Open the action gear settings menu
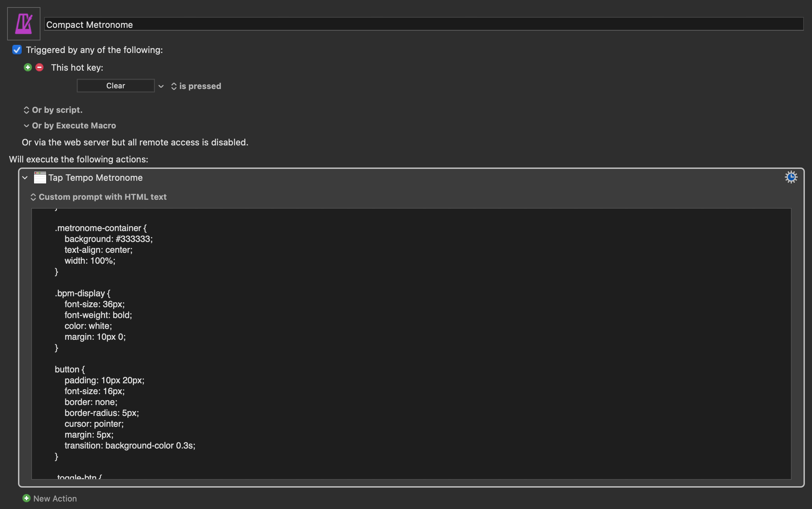The width and height of the screenshot is (812, 509). coord(791,177)
